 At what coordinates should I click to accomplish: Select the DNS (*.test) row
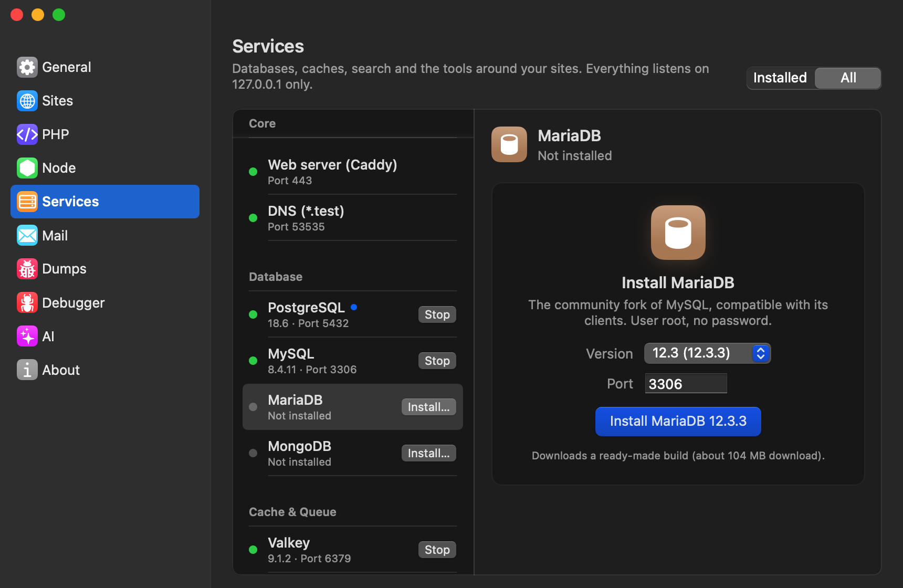pos(353,218)
